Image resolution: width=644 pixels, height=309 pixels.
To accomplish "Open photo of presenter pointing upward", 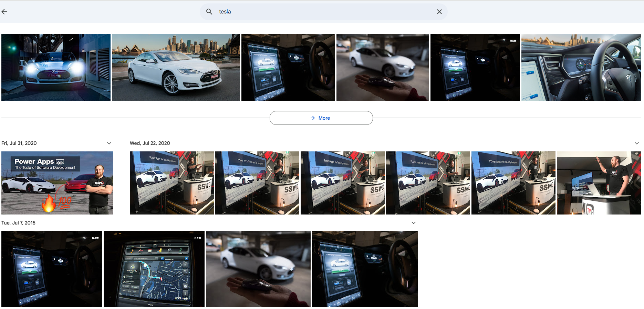I will (599, 183).
